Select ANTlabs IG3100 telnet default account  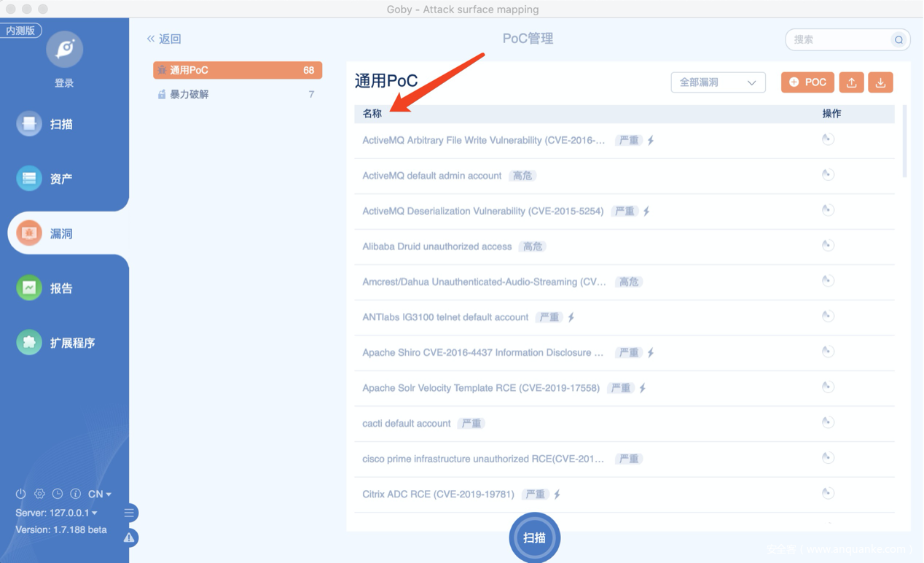click(x=445, y=317)
